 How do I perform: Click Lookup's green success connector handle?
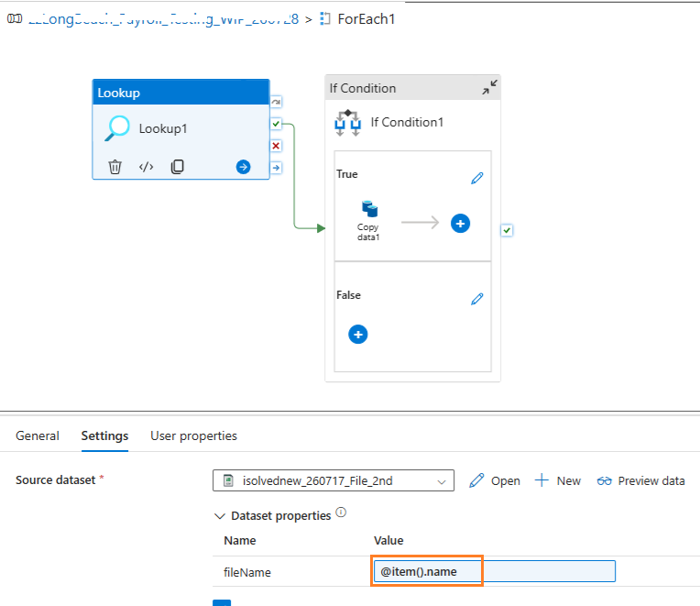coord(277,124)
